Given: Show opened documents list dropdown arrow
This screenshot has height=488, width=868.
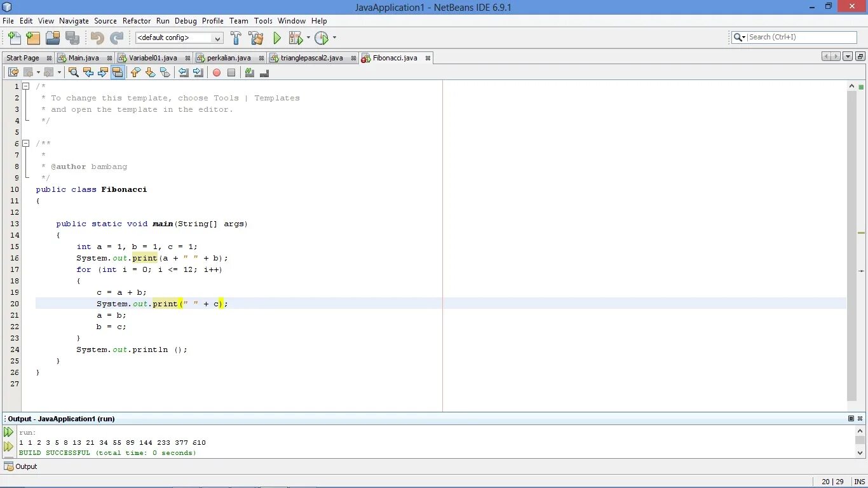Looking at the screenshot, I should coord(848,57).
